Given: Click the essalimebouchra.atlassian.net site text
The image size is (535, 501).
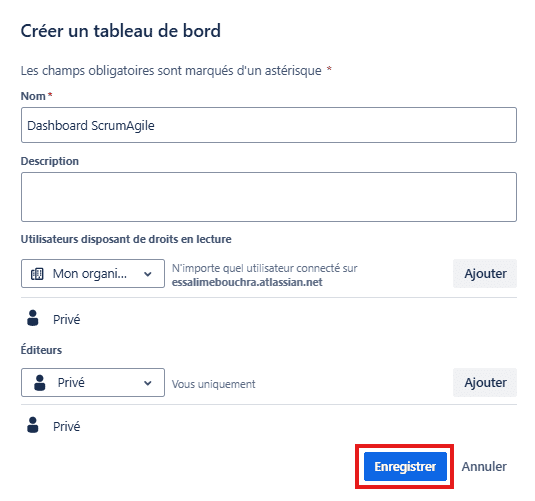Looking at the screenshot, I should click(x=247, y=282).
